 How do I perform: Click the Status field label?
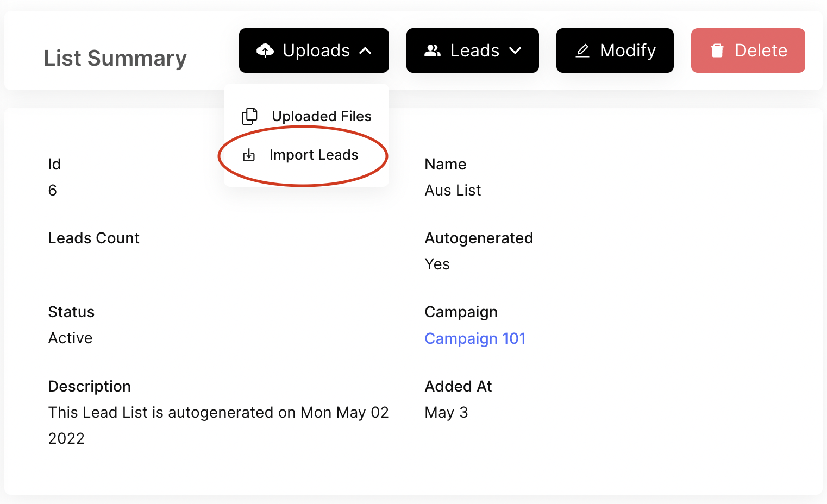click(x=71, y=312)
